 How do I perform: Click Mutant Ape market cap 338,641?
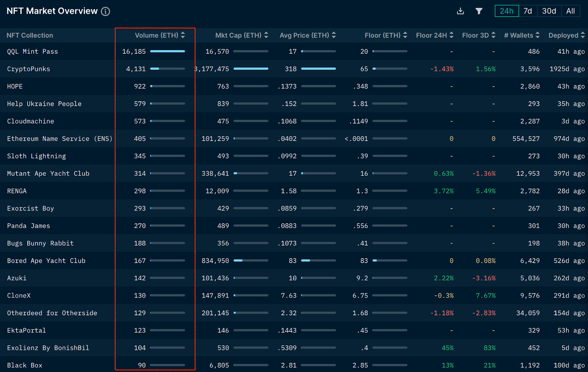point(215,174)
